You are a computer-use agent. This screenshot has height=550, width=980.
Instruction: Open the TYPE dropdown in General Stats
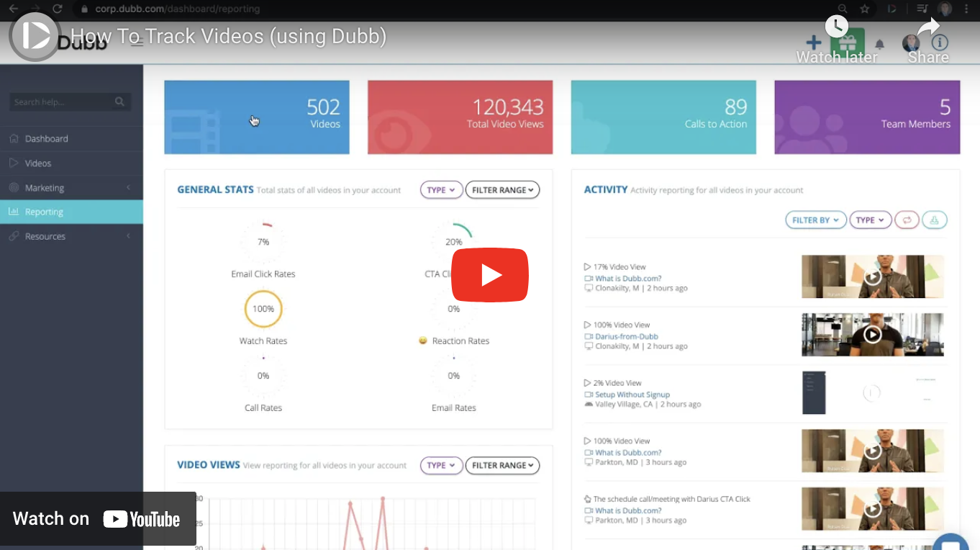pos(441,190)
